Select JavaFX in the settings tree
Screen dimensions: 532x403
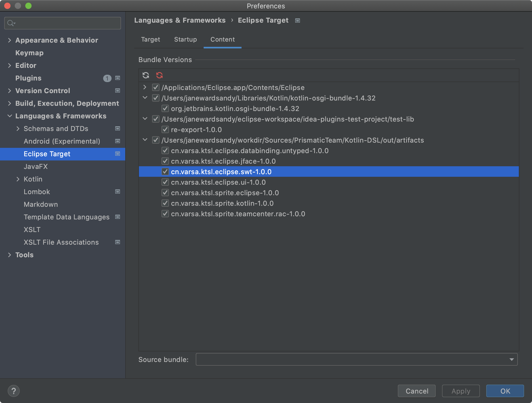click(36, 166)
